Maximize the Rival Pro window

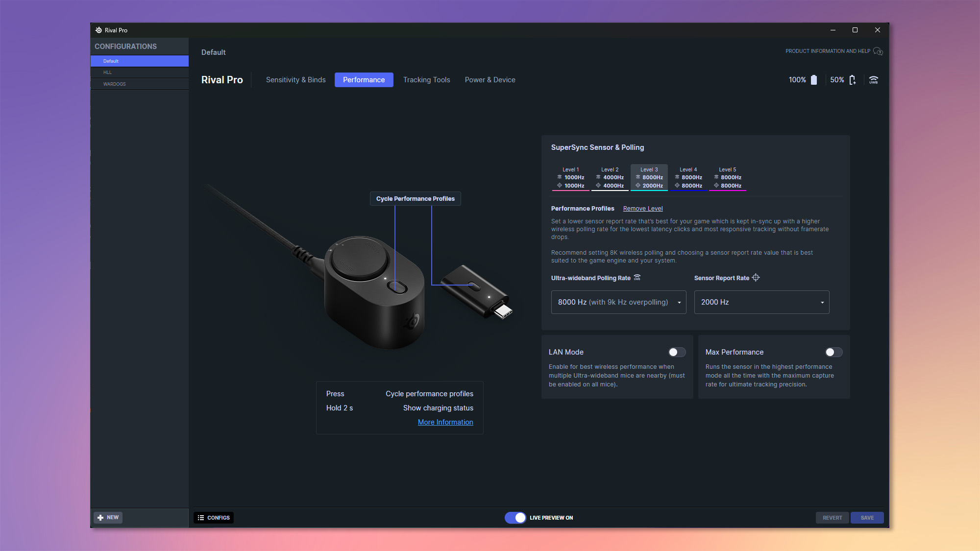click(x=855, y=30)
